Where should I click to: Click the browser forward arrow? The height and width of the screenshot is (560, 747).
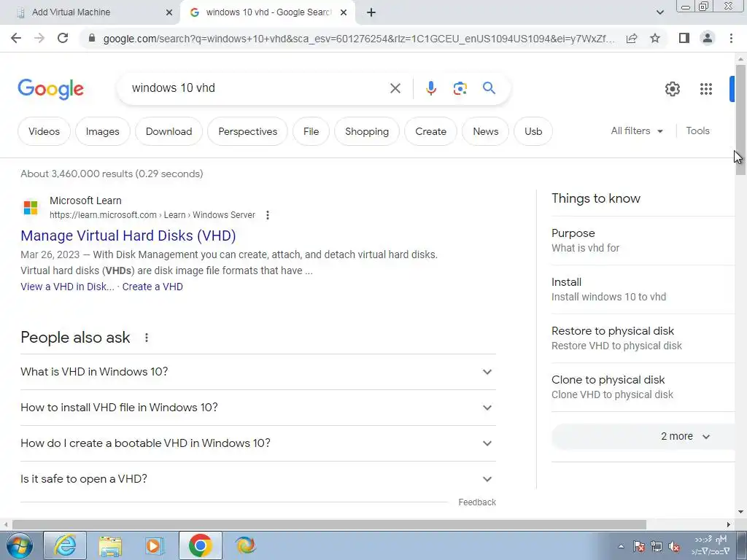point(39,38)
